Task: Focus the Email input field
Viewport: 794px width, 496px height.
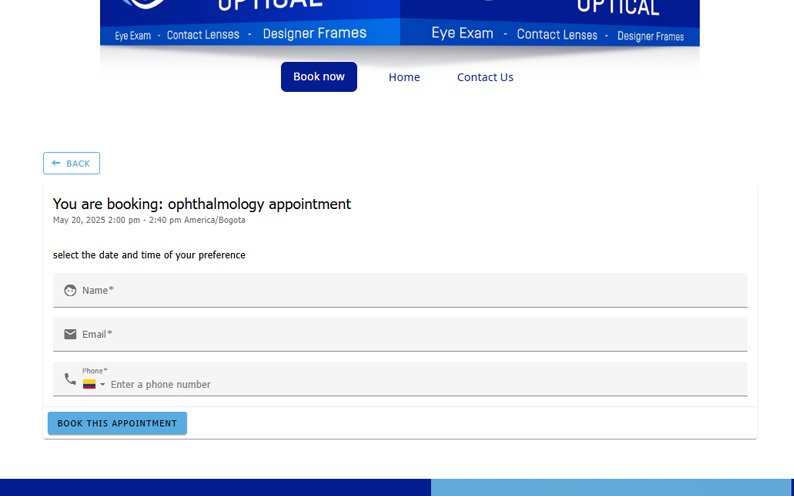Action: click(x=410, y=334)
